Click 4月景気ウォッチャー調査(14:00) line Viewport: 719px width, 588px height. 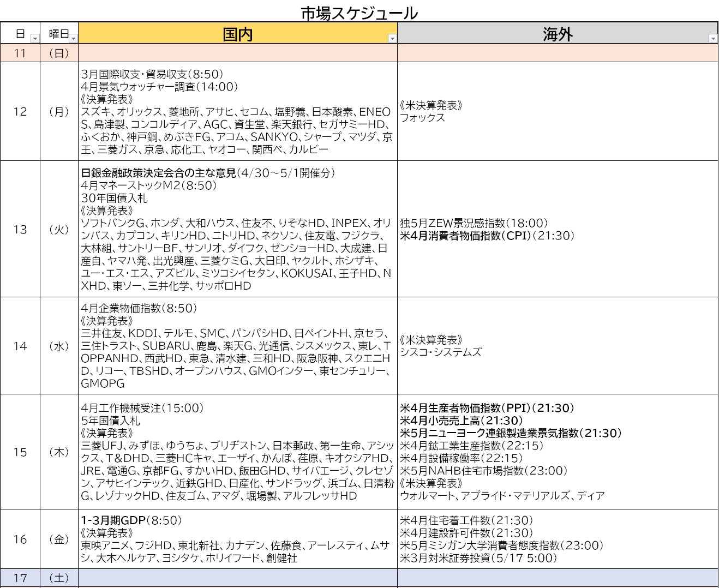pos(160,87)
